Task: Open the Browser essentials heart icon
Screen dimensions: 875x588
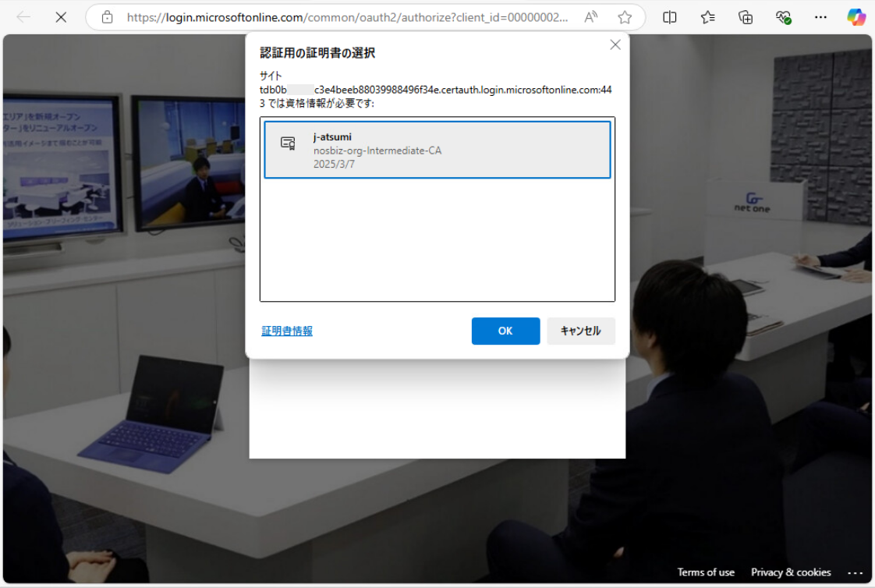Action: point(783,17)
